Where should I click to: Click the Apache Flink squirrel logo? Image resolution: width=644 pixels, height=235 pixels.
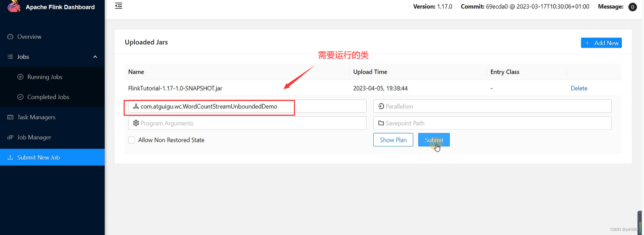(14, 6)
